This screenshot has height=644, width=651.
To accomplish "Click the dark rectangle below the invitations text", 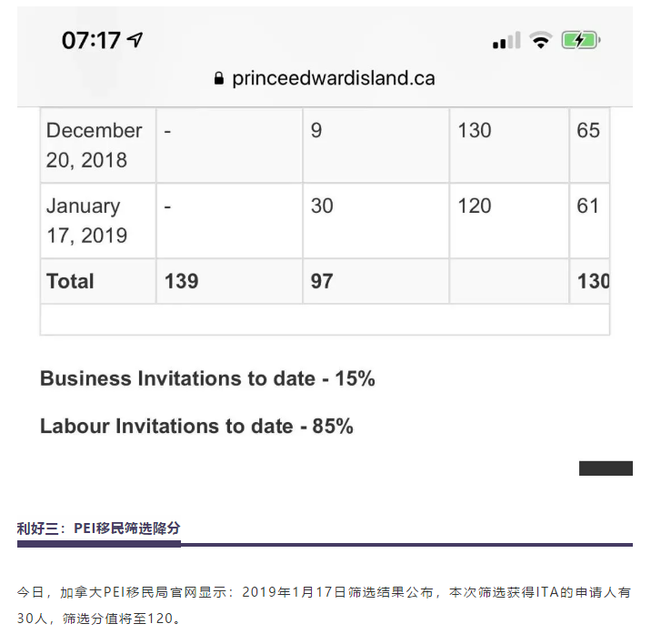I will click(x=606, y=468).
